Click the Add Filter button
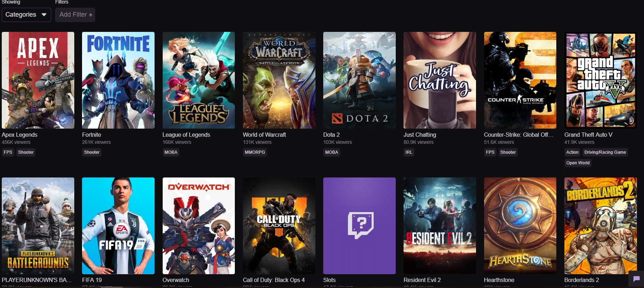 pyautogui.click(x=75, y=15)
